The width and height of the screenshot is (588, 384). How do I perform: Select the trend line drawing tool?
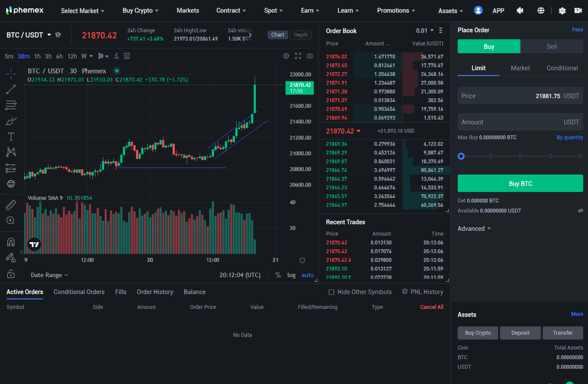11,89
